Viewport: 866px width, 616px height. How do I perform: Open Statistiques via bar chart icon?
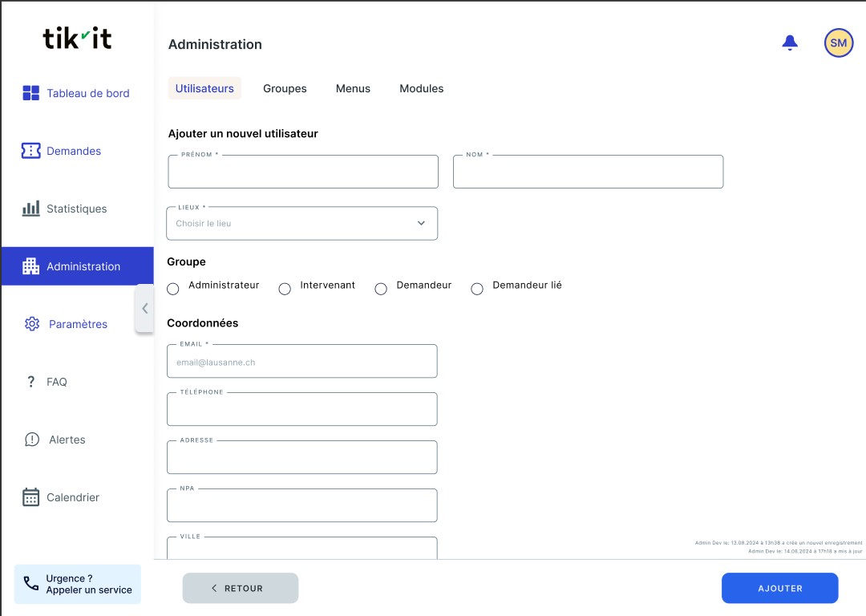point(31,209)
